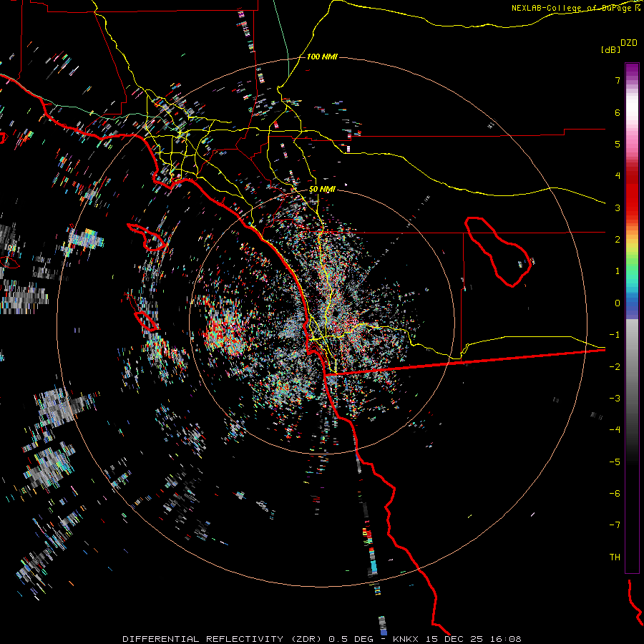Click the 0 value on the color scale
This screenshot has width=644, height=644.
618,303
